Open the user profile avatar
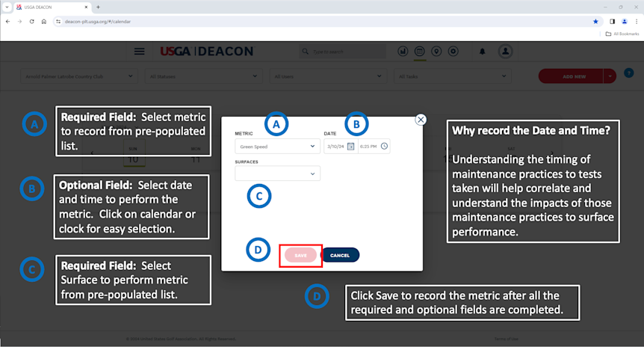644x347 pixels. point(505,52)
